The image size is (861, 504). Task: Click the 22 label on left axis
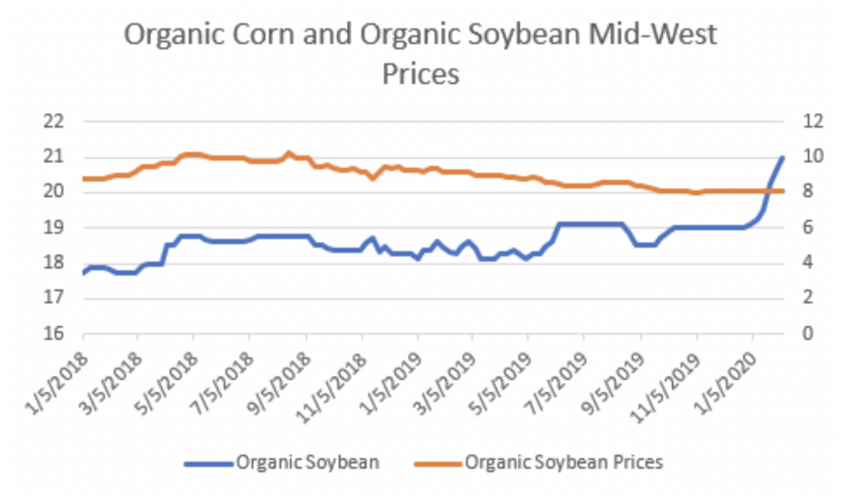[x=53, y=122]
